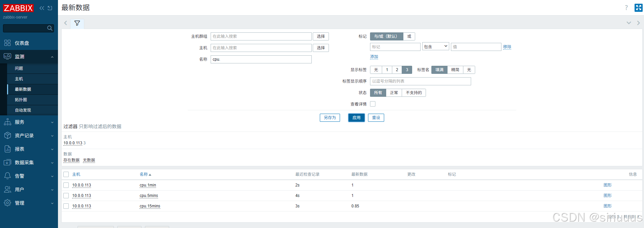Select 或 tag evaluation mode
This screenshot has width=644, height=228.
[x=409, y=36]
